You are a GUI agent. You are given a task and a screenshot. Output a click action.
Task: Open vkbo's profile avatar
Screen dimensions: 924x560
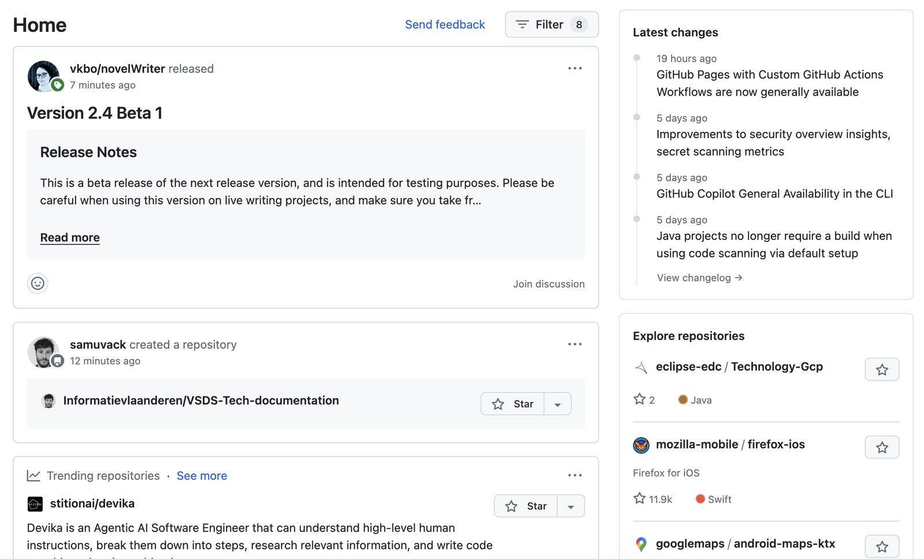[43, 76]
